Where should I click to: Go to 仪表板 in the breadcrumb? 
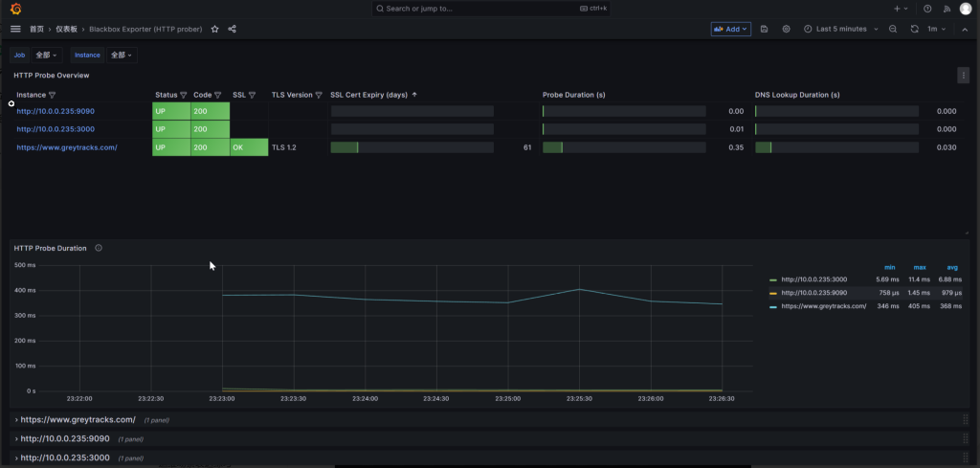(67, 30)
